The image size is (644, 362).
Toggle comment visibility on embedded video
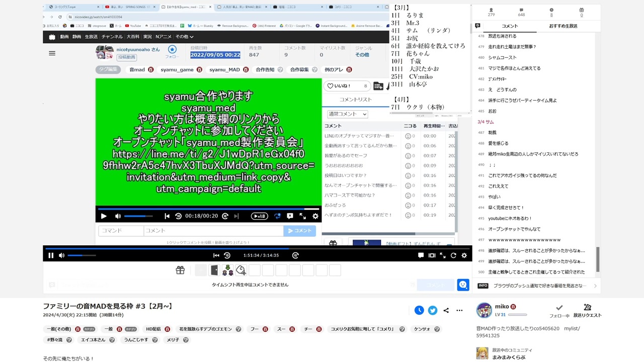point(290,216)
